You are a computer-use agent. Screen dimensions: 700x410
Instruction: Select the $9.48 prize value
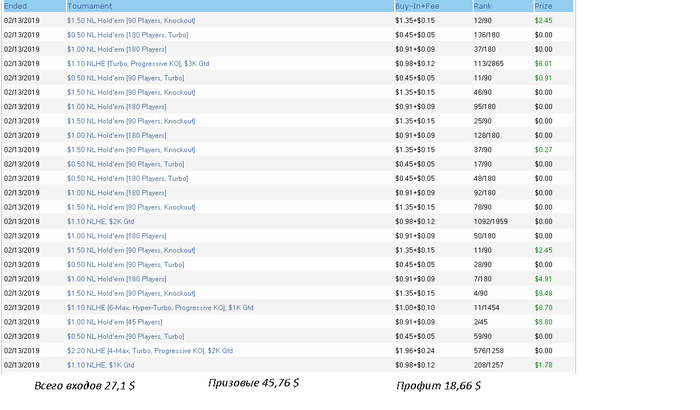(x=543, y=293)
